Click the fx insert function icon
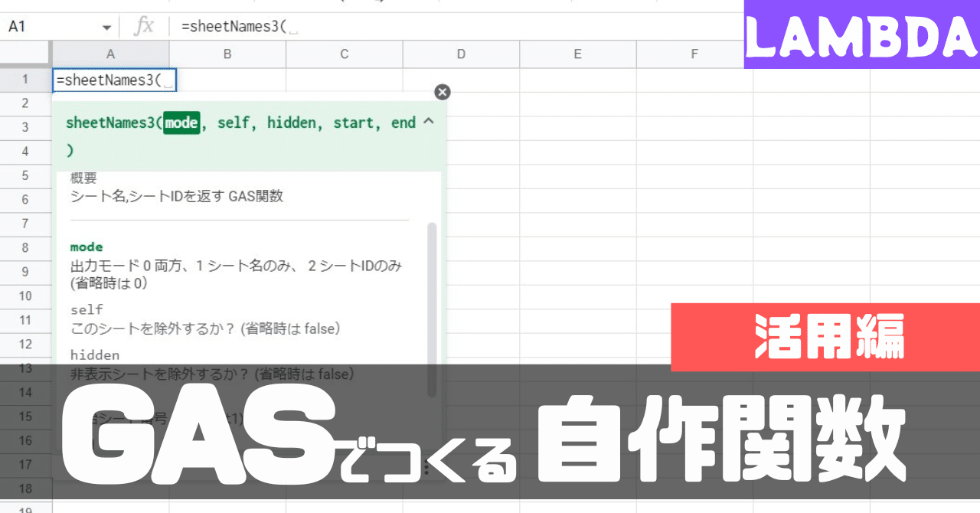The height and width of the screenshot is (513, 980). point(142,25)
